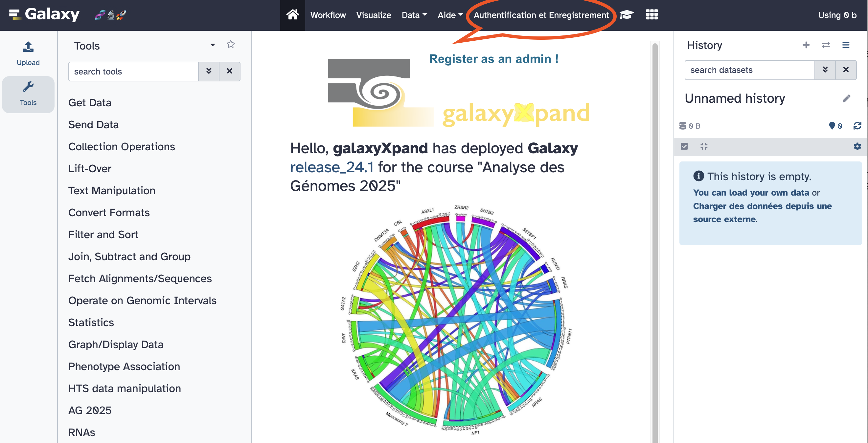Screen dimensions: 868x443
Task: Open the history options hamburger menu
Action: point(845,45)
